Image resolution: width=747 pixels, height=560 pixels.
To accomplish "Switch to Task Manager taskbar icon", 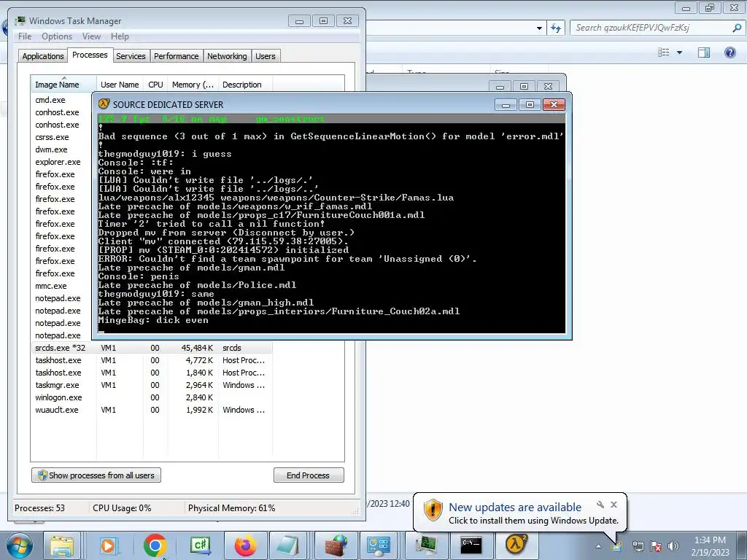I will tap(426, 545).
